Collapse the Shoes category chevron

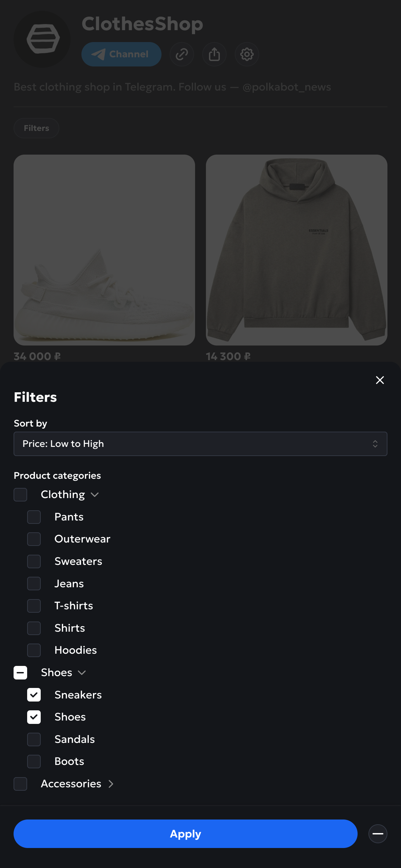[82, 673]
